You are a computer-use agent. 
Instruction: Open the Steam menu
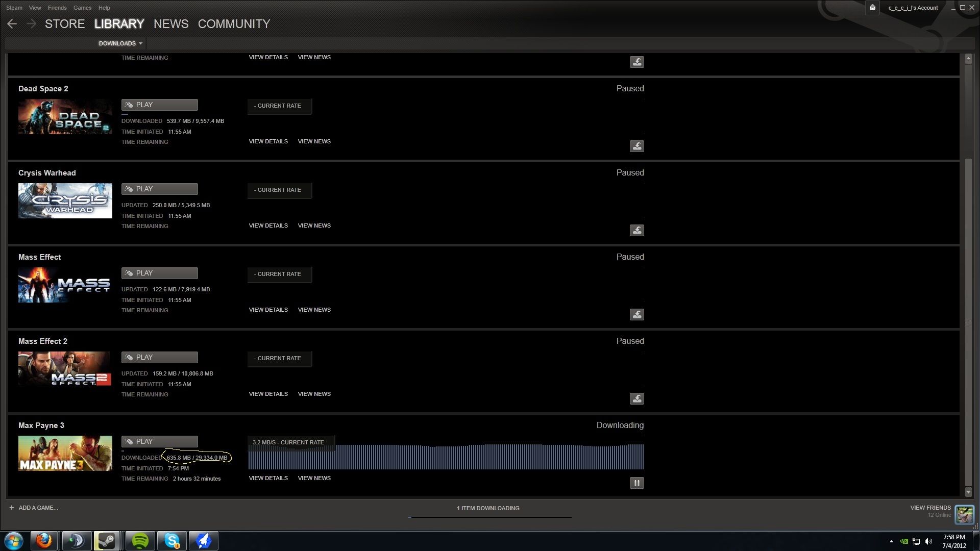(14, 8)
